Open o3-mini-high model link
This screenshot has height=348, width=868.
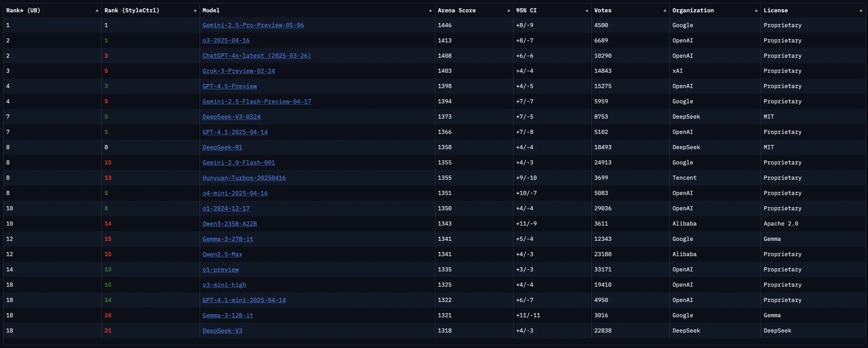coord(224,285)
